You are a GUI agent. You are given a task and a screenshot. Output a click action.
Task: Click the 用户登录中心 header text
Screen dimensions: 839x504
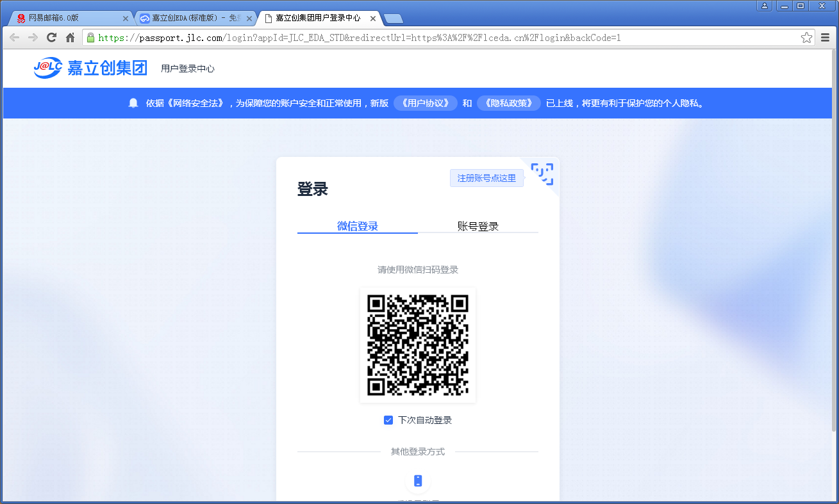[188, 69]
